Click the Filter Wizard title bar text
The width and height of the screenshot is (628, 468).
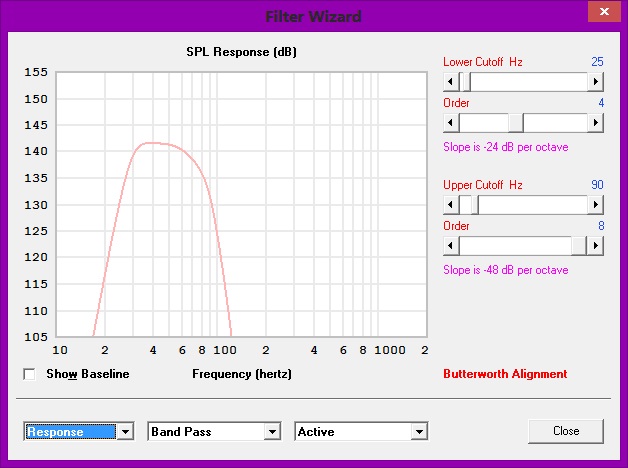313,16
